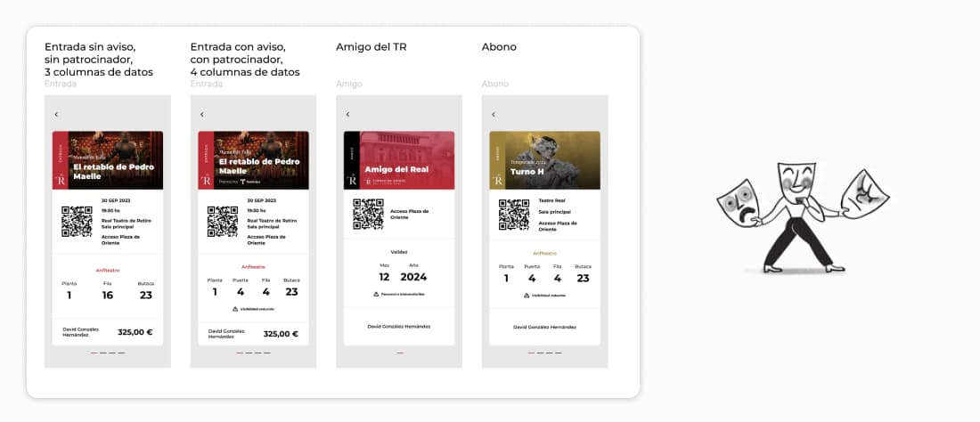Click the 325,00 € price on sponsor ticket
This screenshot has width=980, height=422.
click(x=281, y=334)
